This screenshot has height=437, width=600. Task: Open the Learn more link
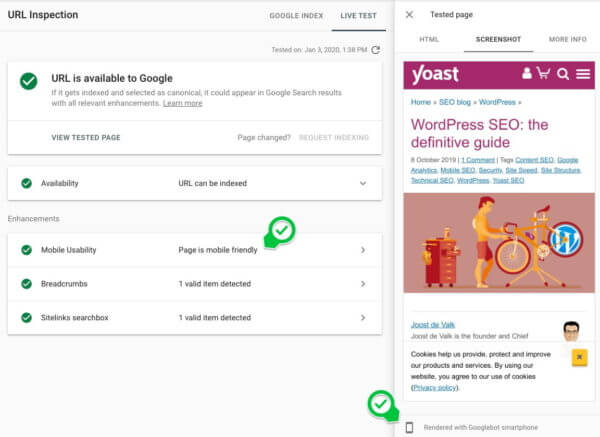pos(183,103)
